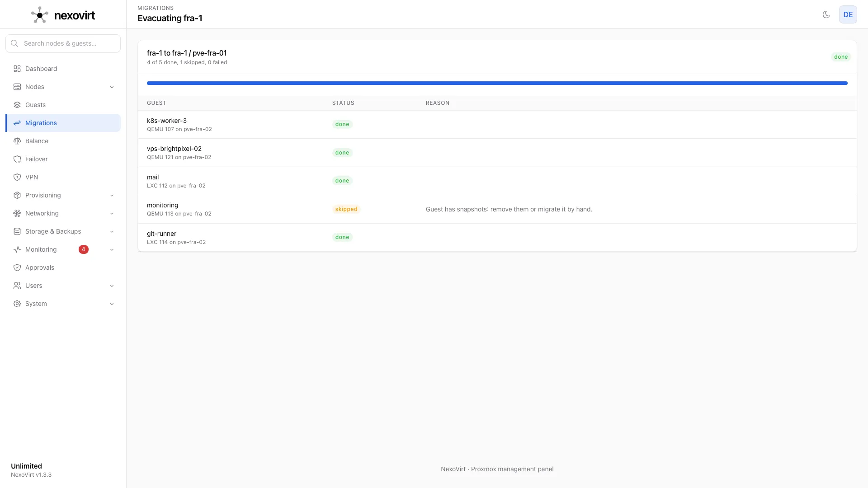868x488 pixels.
Task: Expand the Networking submenu chevron
Action: pyautogui.click(x=112, y=214)
